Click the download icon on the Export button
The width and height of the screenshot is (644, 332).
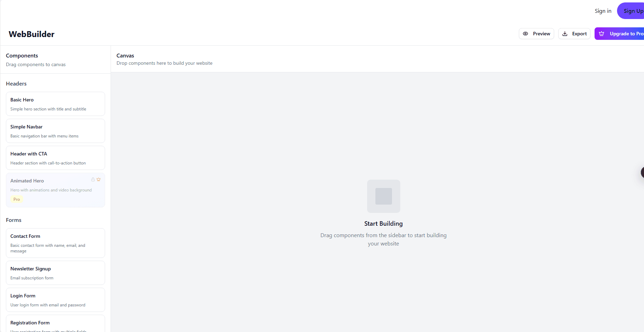point(565,34)
